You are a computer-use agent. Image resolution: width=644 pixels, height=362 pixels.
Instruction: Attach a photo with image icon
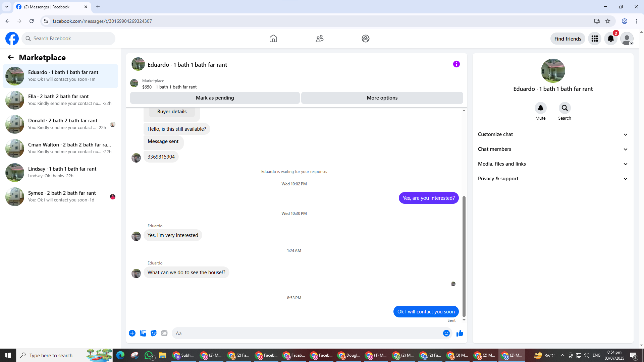coord(143,333)
